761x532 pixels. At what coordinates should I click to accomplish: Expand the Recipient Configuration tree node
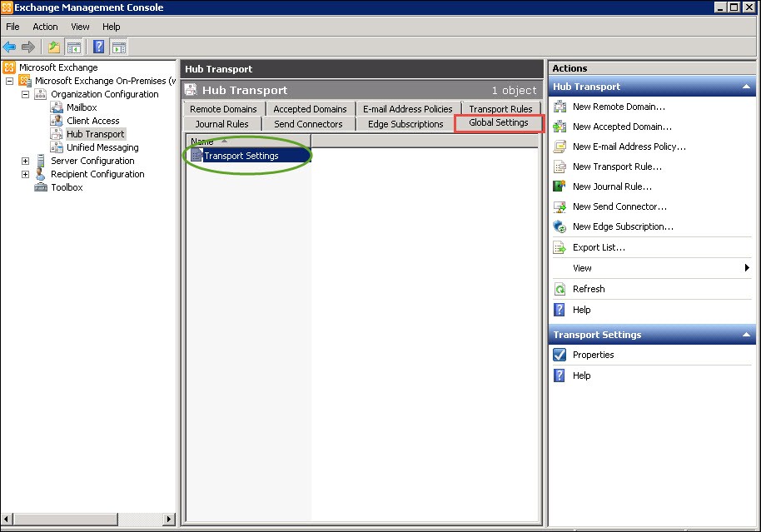point(26,174)
